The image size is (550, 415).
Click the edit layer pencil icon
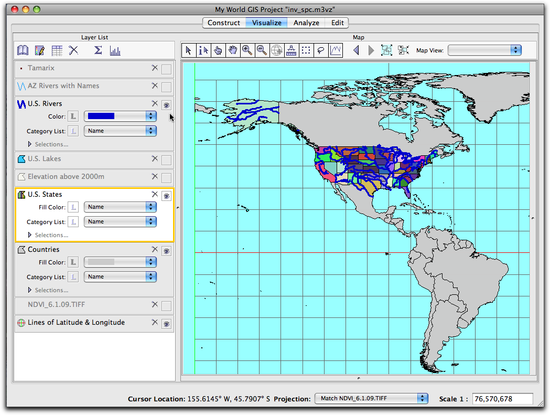(40, 51)
